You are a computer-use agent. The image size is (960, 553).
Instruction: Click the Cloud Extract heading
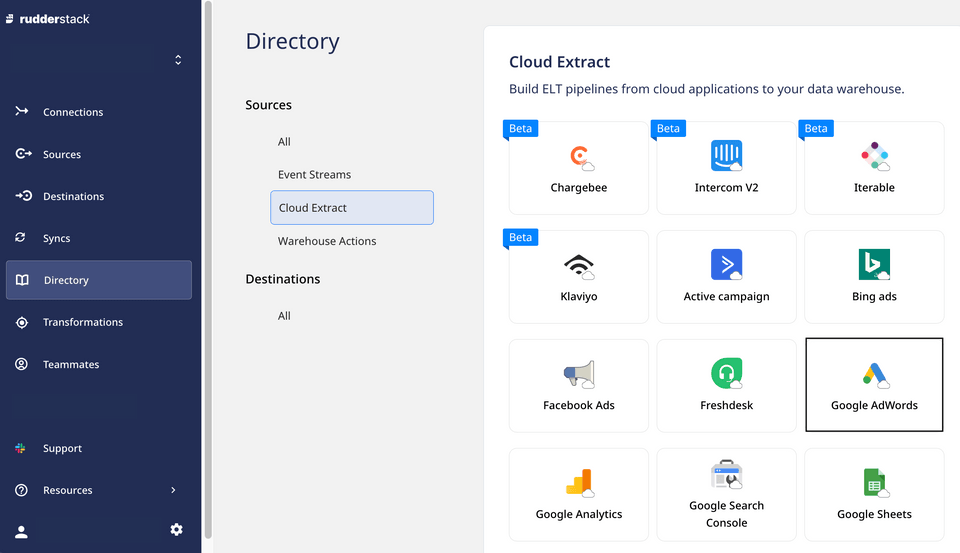pyautogui.click(x=560, y=62)
